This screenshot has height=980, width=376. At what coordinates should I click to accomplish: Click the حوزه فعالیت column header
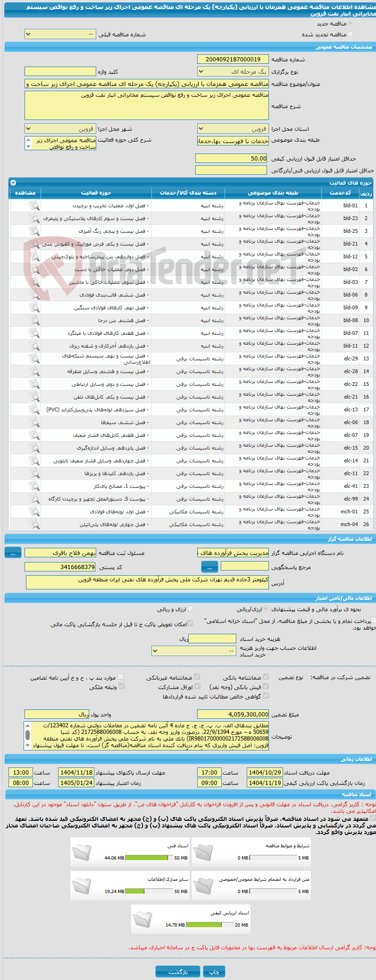[96, 193]
